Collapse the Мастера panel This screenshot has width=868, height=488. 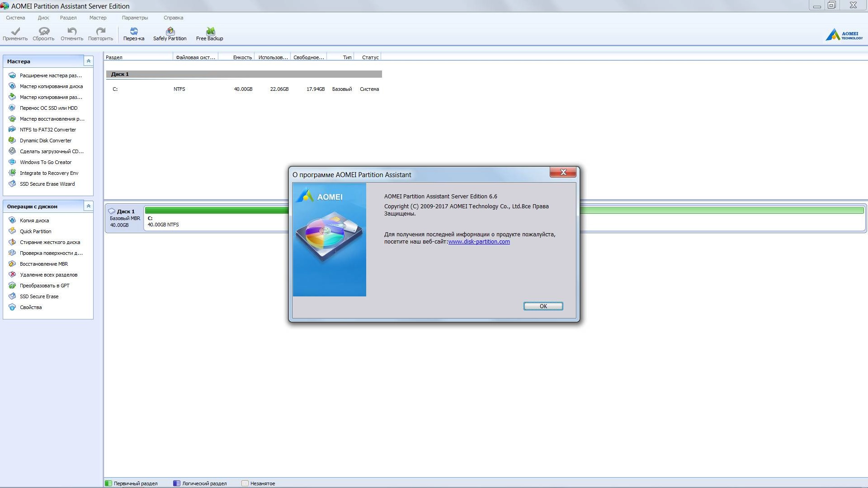click(89, 61)
